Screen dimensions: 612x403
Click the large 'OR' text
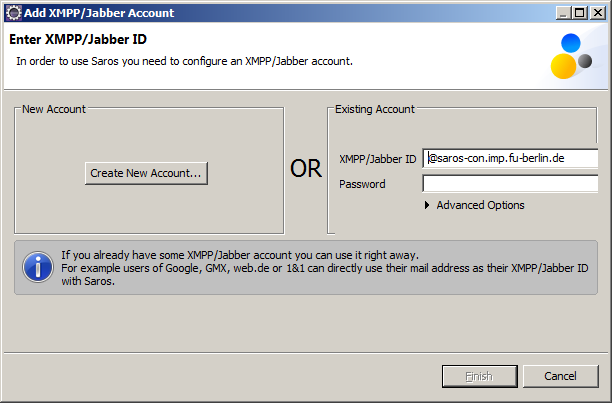[306, 169]
